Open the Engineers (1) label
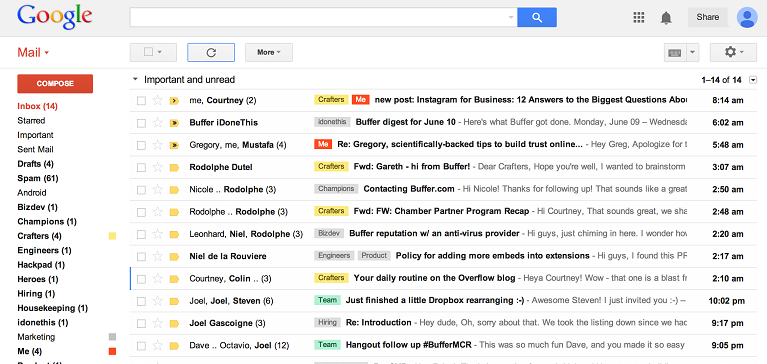The image size is (767, 364). pos(44,250)
